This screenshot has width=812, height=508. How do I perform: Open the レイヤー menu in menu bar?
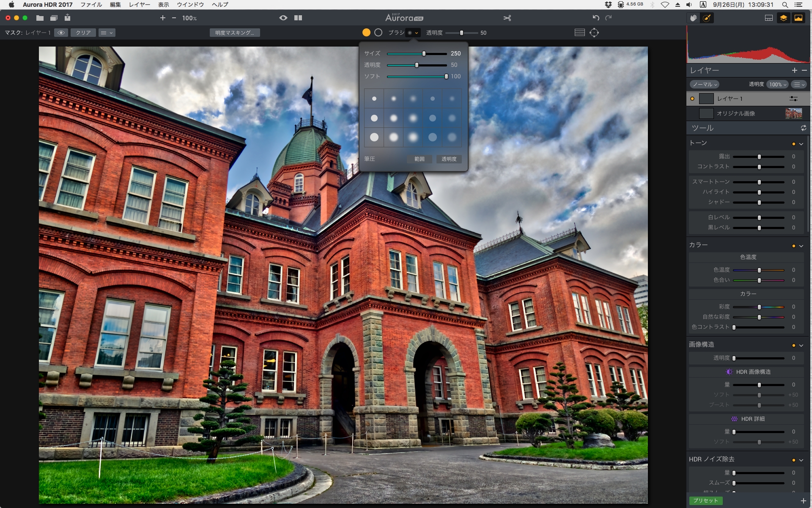click(x=139, y=5)
